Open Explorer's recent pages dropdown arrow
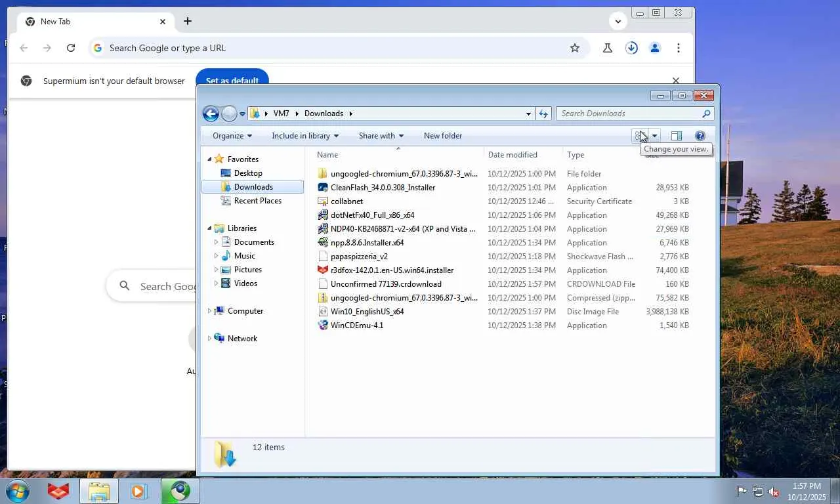Image resolution: width=840 pixels, height=504 pixels. click(242, 114)
